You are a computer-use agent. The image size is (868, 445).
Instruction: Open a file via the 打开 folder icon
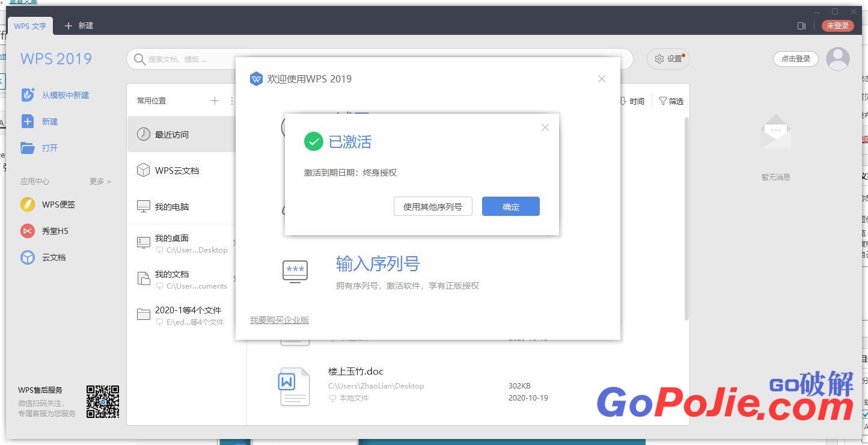(50, 148)
